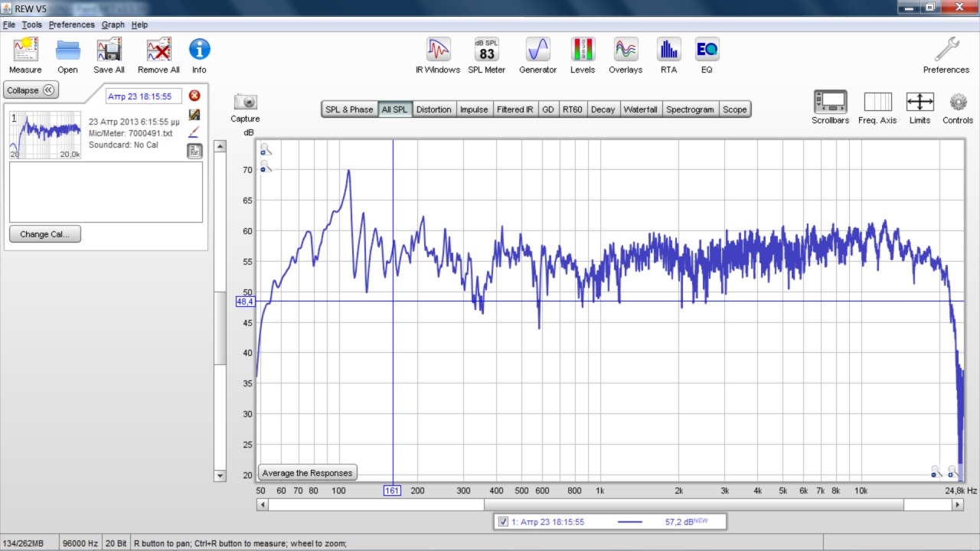Image resolution: width=980 pixels, height=551 pixels.
Task: Toggle Scrollbars display
Action: 830,103
